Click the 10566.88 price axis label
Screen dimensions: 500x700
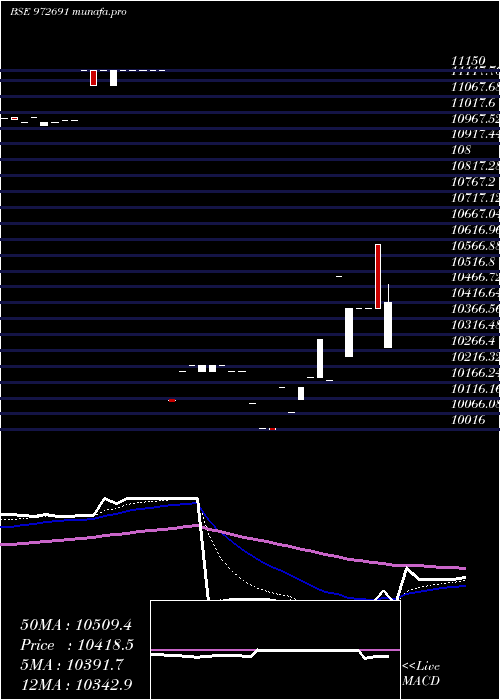tap(475, 246)
